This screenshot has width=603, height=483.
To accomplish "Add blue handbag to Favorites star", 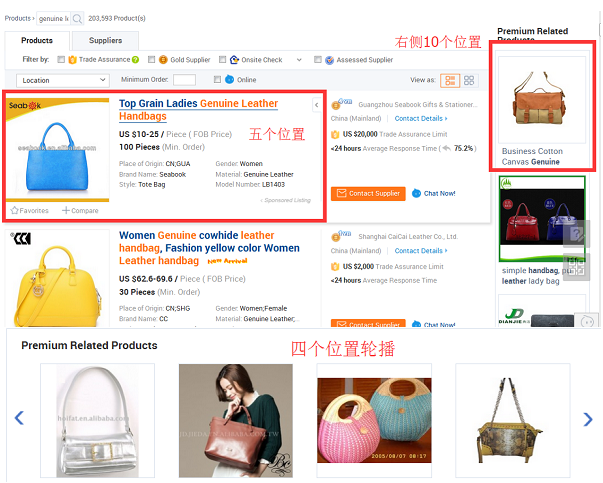I will pyautogui.click(x=15, y=210).
